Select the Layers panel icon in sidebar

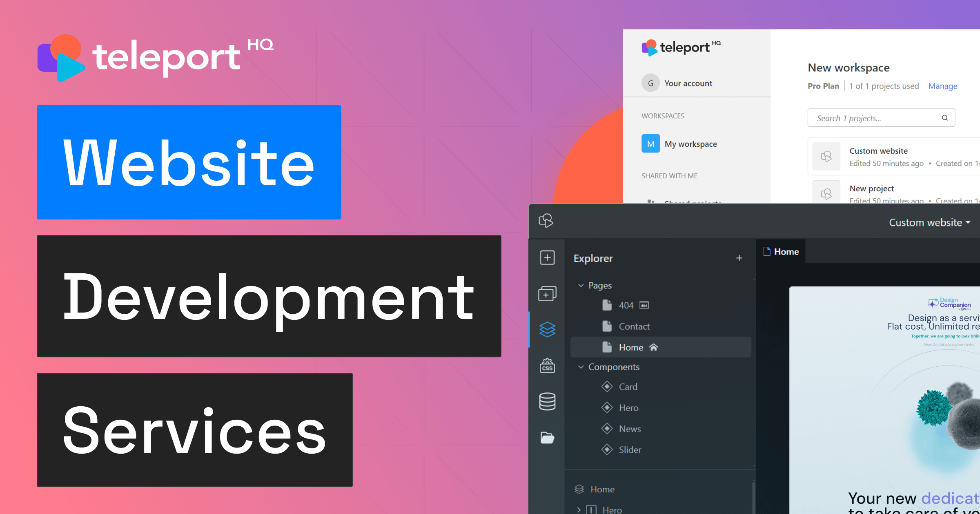tap(547, 329)
